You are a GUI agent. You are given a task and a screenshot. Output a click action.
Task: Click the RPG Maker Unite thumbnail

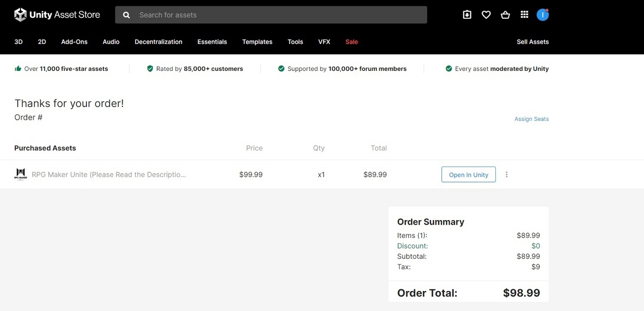20,175
